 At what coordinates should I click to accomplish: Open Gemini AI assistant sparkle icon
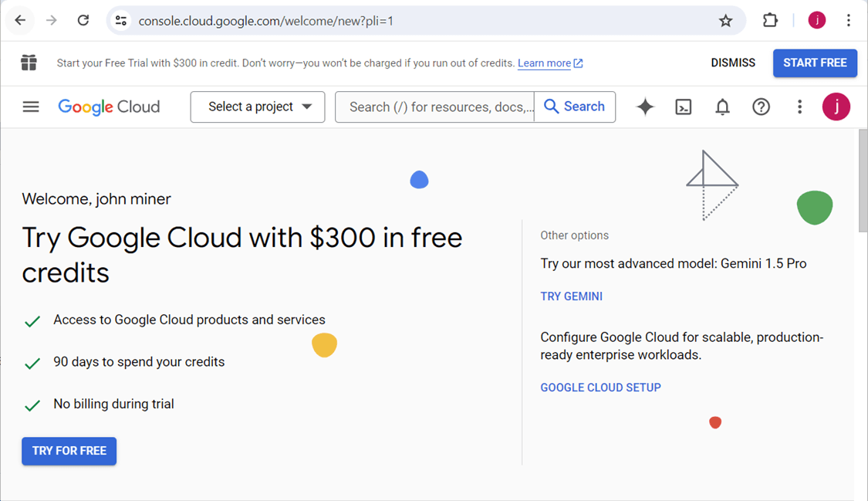645,107
